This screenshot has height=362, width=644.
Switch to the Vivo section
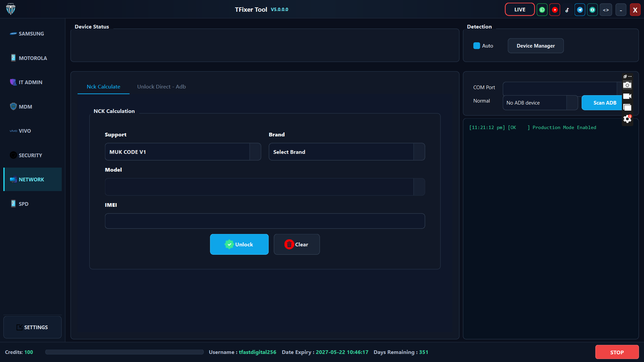point(33,131)
